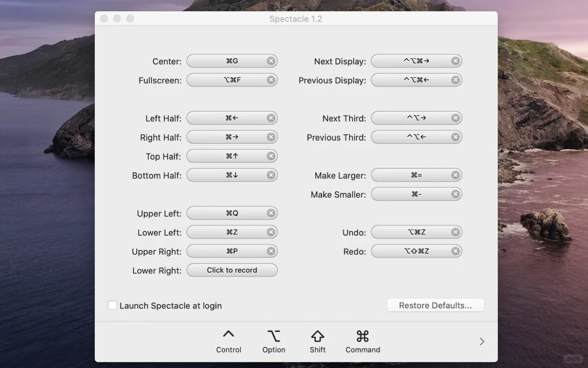Image resolution: width=588 pixels, height=368 pixels.
Task: Enable Launch Spectacle at login
Action: (113, 305)
